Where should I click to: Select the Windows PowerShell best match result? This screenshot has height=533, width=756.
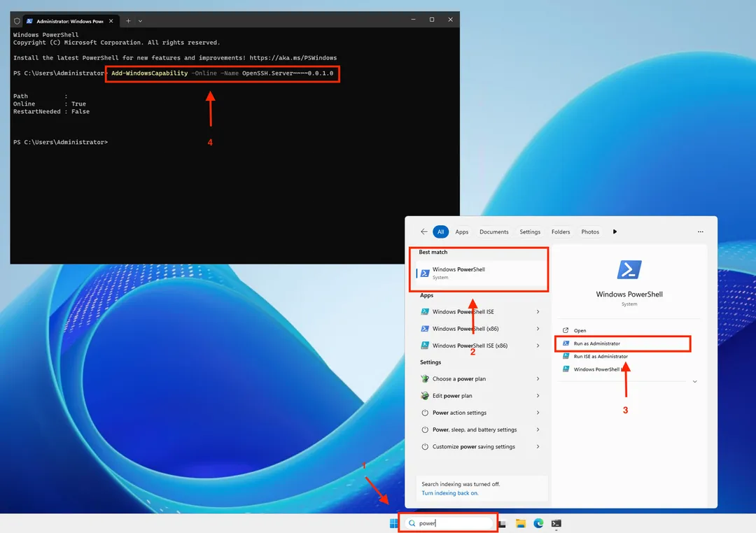click(481, 273)
